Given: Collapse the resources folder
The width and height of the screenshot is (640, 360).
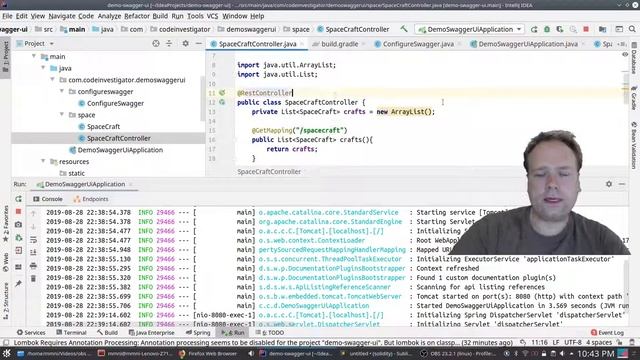Looking at the screenshot, I should (x=43, y=161).
